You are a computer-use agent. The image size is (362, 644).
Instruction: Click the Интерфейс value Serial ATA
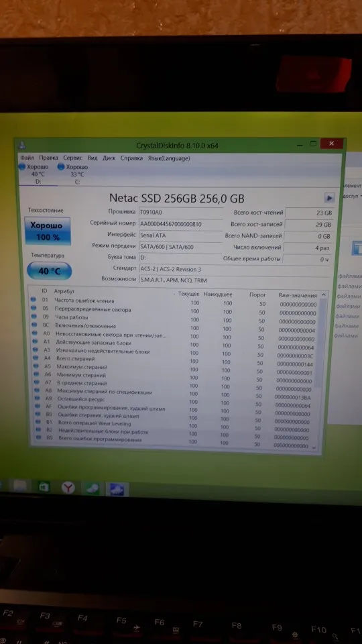[x=180, y=235]
